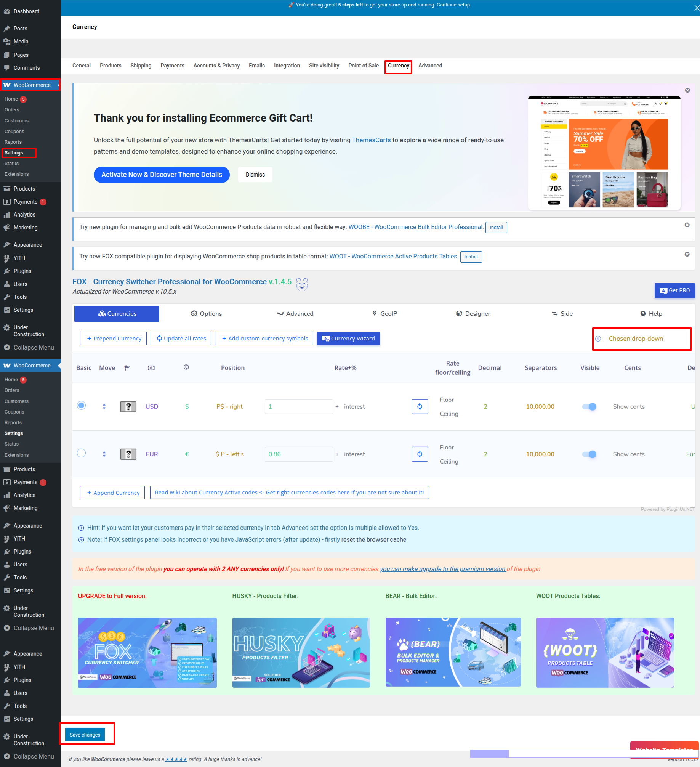This screenshot has height=767, width=700.
Task: Dismiss the WOOBE bulk editor notice
Action: (687, 225)
